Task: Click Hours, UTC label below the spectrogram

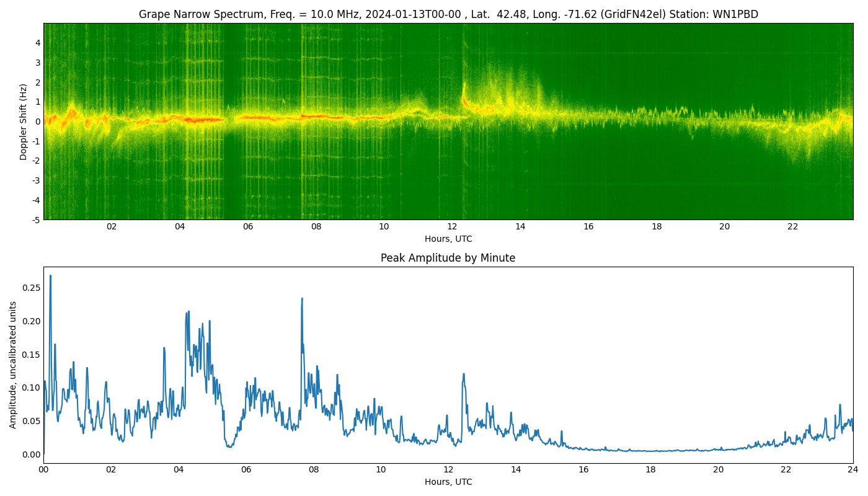Action: 448,239
